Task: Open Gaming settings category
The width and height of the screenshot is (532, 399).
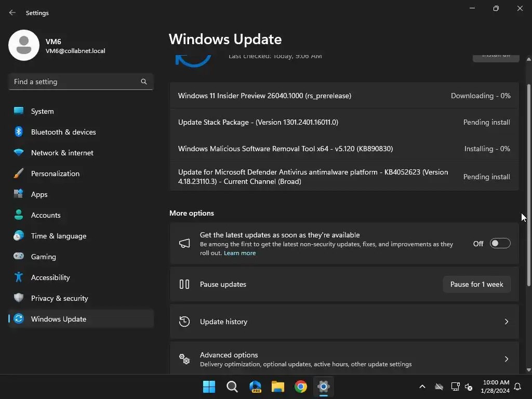Action: click(x=81, y=257)
